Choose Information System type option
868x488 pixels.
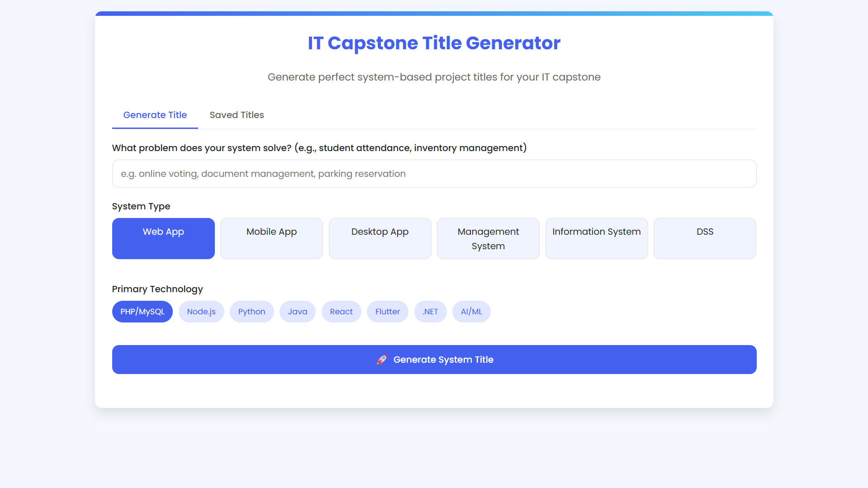[597, 238]
